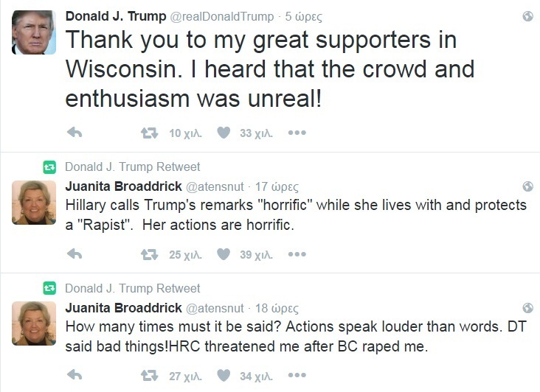Reply to "Actions speak louder" tweet
The width and height of the screenshot is (540, 392).
click(75, 375)
